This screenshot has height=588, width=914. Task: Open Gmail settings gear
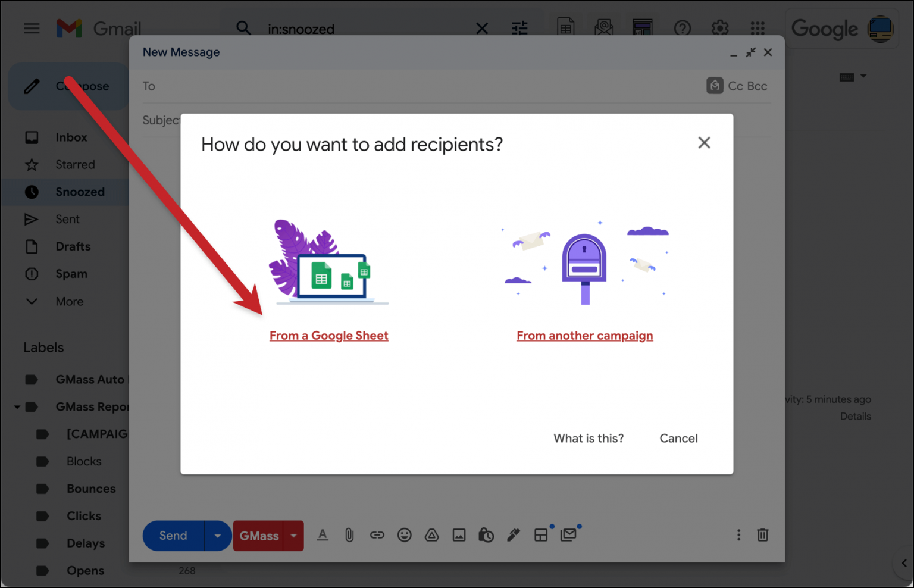(720, 28)
